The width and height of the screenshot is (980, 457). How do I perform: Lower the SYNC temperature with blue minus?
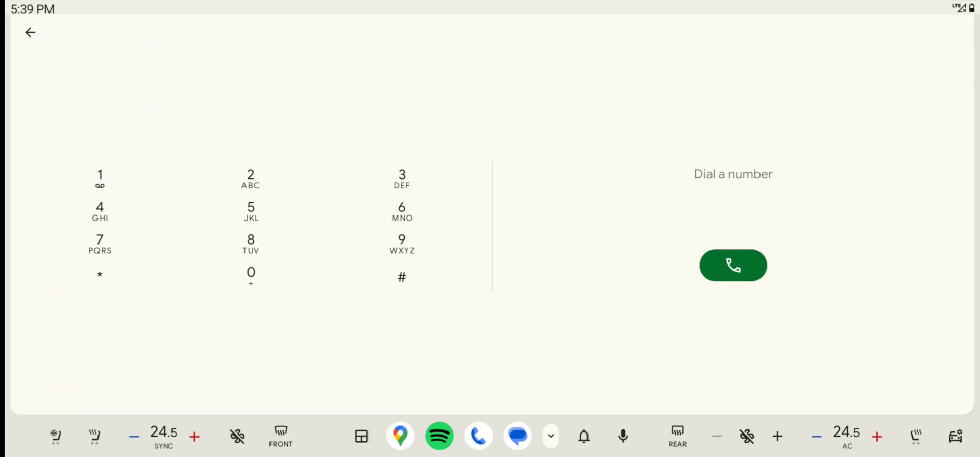point(134,437)
